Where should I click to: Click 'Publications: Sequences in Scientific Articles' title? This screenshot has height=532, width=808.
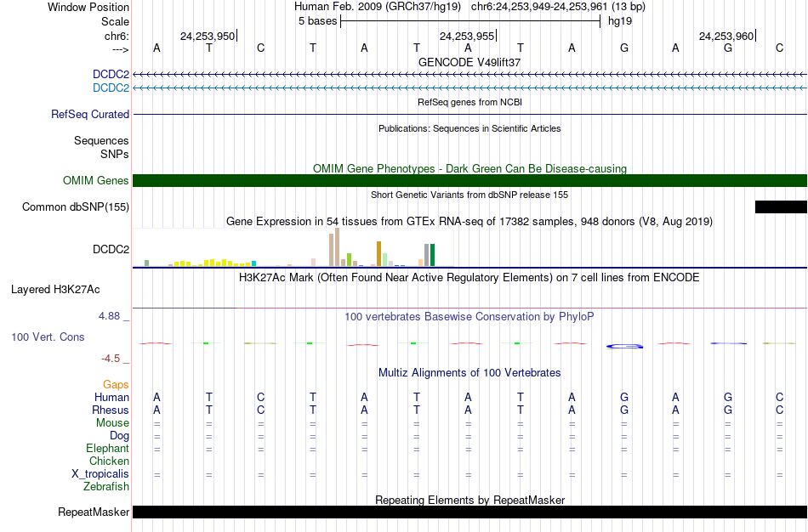(469, 128)
